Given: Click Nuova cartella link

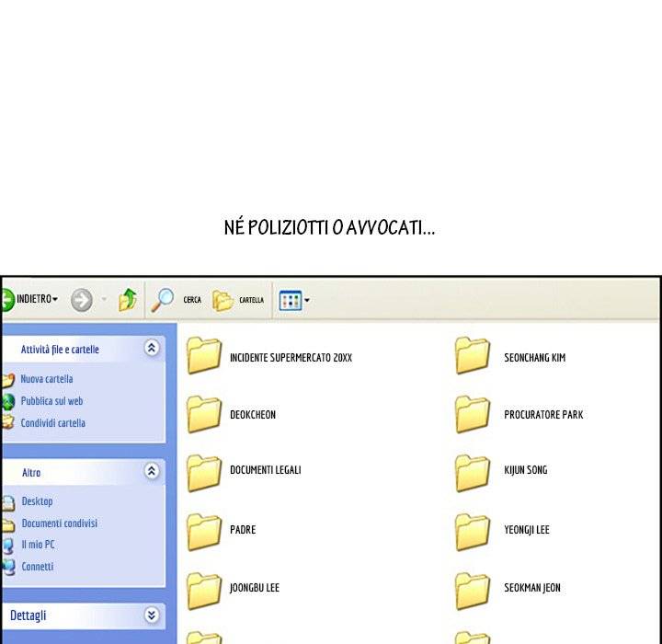Looking at the screenshot, I should point(46,379).
